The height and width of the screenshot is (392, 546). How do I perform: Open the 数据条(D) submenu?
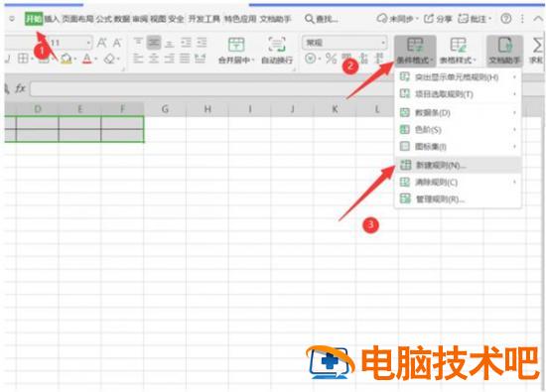[458, 113]
